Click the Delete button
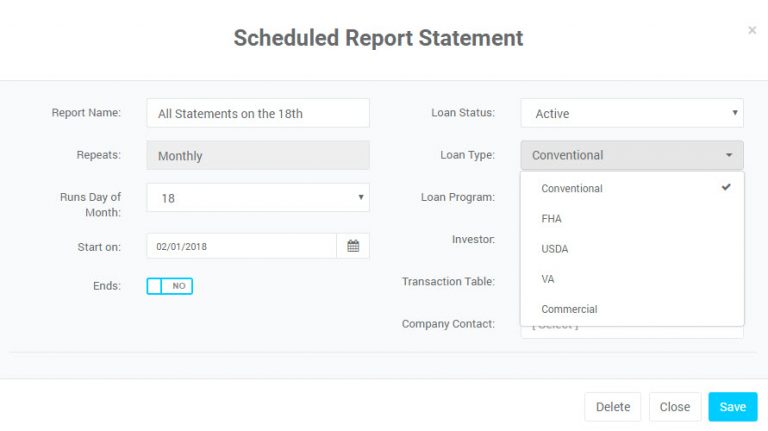This screenshot has width=768, height=431. coord(613,407)
